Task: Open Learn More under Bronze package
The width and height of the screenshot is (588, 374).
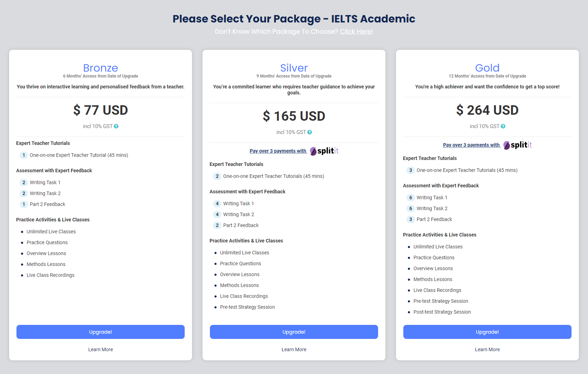Action: pos(101,349)
